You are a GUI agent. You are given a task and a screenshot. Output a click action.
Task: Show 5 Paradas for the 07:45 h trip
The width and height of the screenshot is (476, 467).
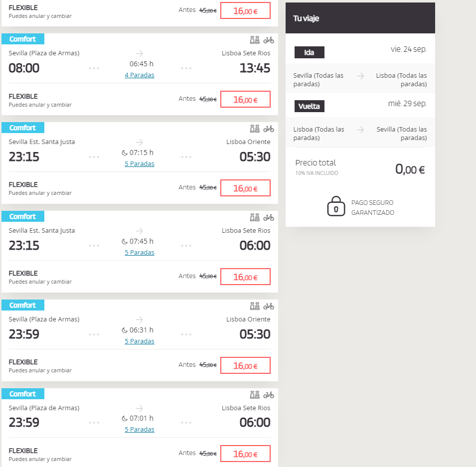140,253
